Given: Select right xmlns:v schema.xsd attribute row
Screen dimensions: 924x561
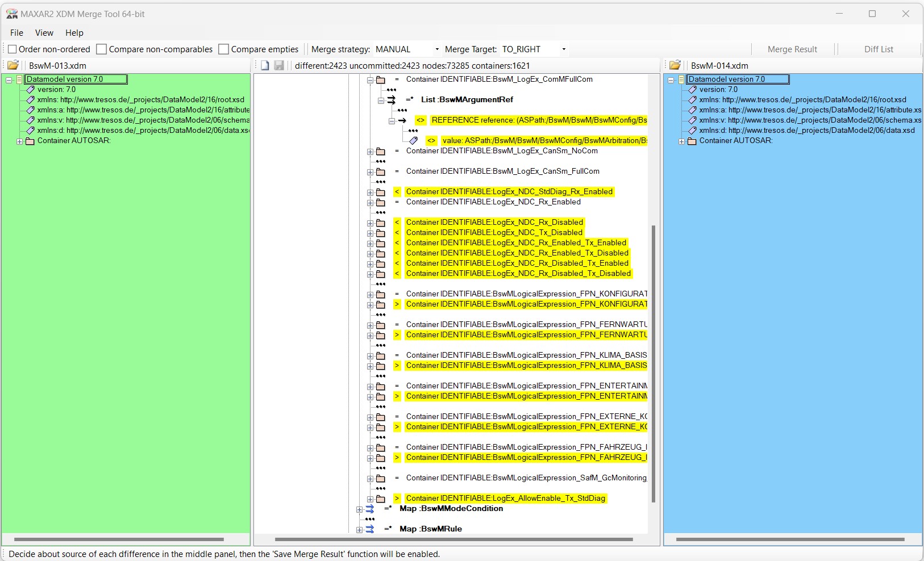Looking at the screenshot, I should point(810,120).
